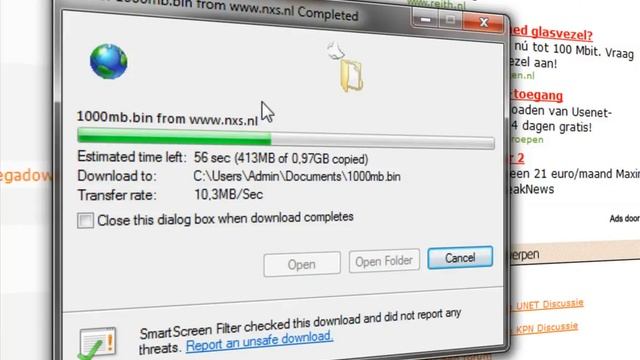Close the download dialog with the red X
This screenshot has height=360, width=640.
point(484,22)
